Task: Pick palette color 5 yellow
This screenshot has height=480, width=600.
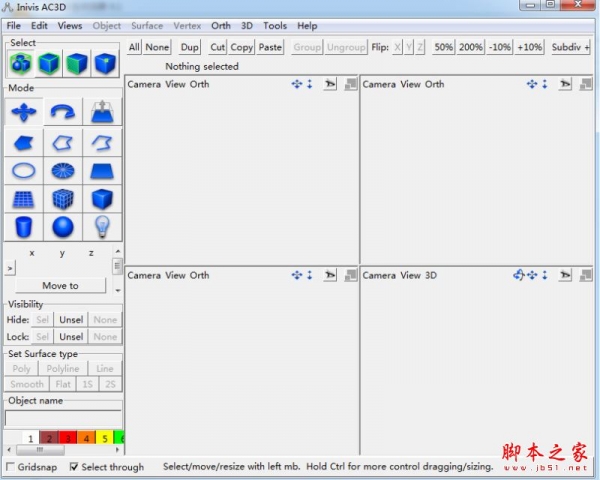Action: coord(104,438)
